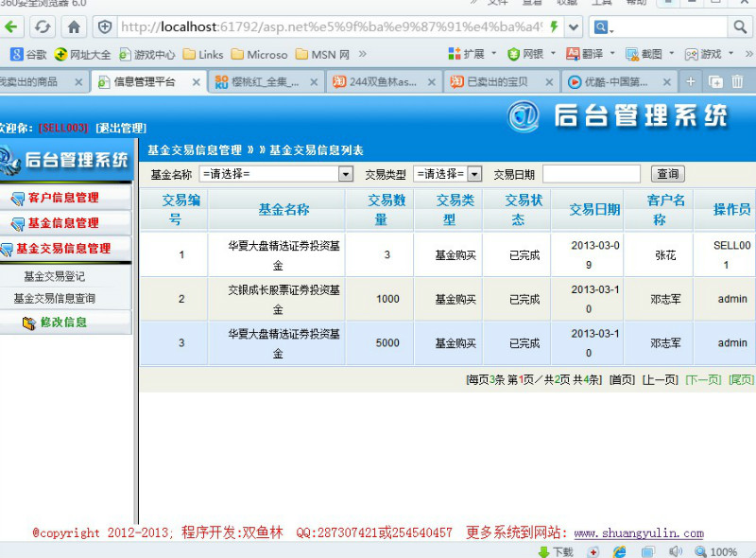
Task: Reload the page with refresh icon
Action: (x=43, y=26)
